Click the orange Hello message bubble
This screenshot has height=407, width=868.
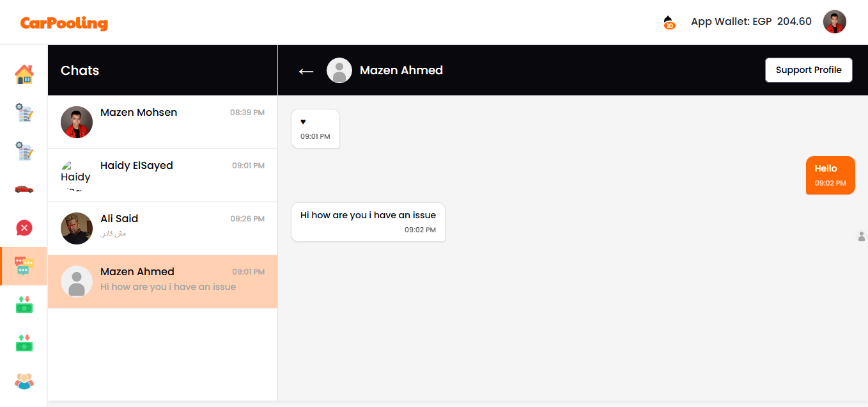click(830, 175)
